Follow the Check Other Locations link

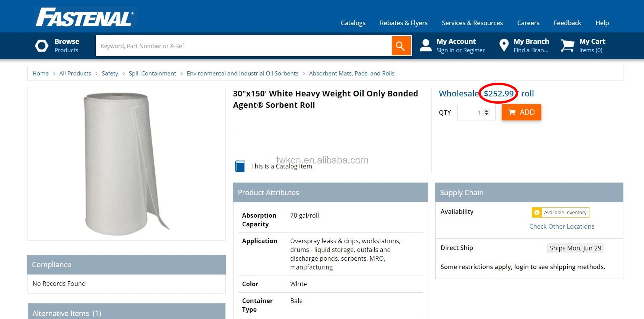562,226
